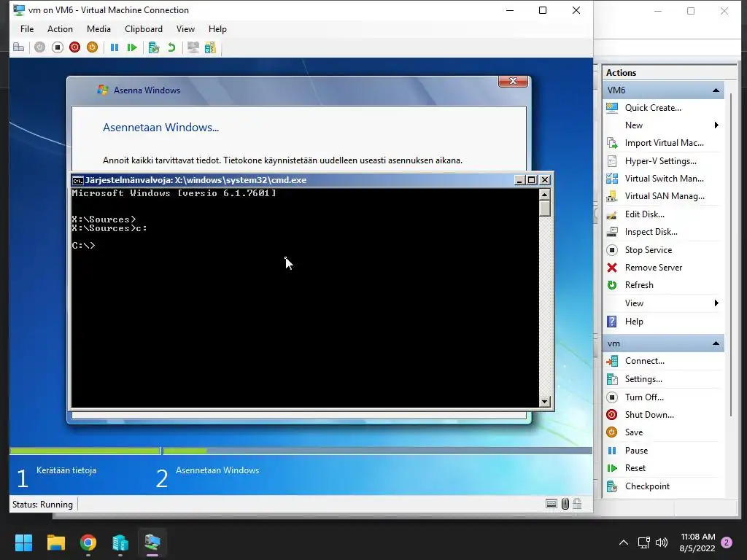Open the Windows Start menu

coord(23,542)
